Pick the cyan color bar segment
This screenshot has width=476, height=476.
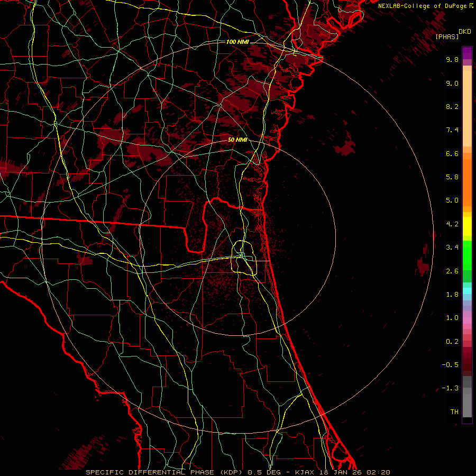467,291
